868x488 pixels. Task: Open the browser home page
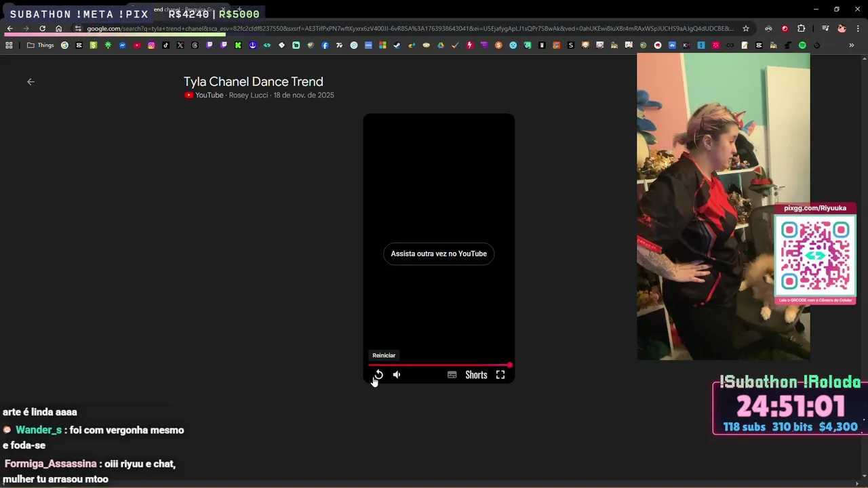[x=58, y=28]
